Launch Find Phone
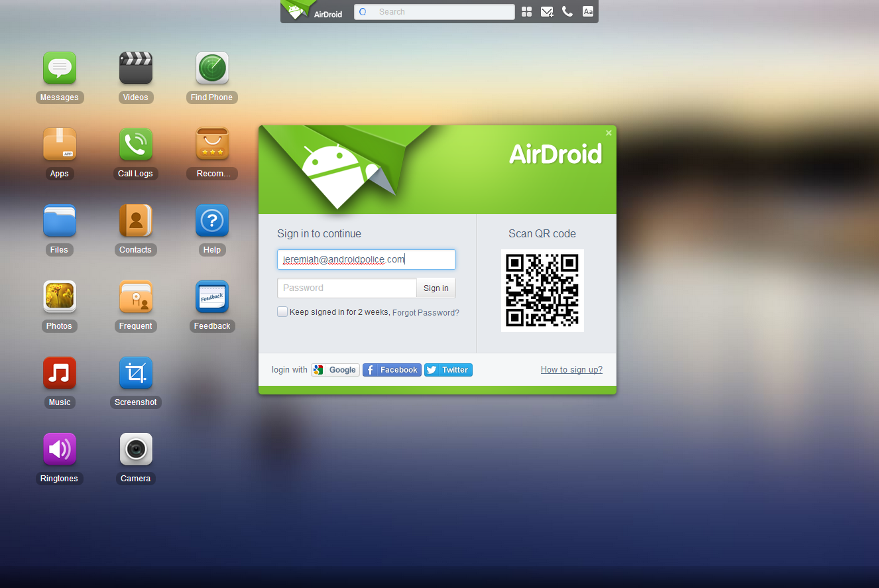 pos(211,68)
